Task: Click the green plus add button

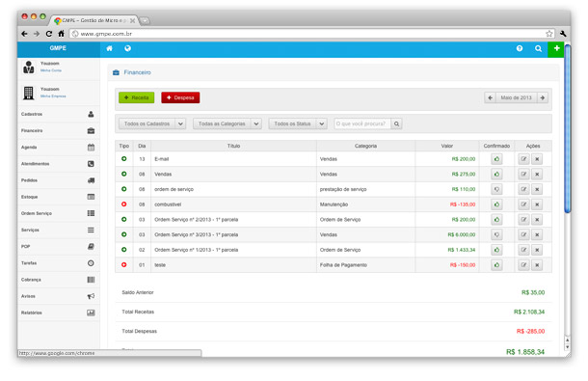Action: coord(556,49)
